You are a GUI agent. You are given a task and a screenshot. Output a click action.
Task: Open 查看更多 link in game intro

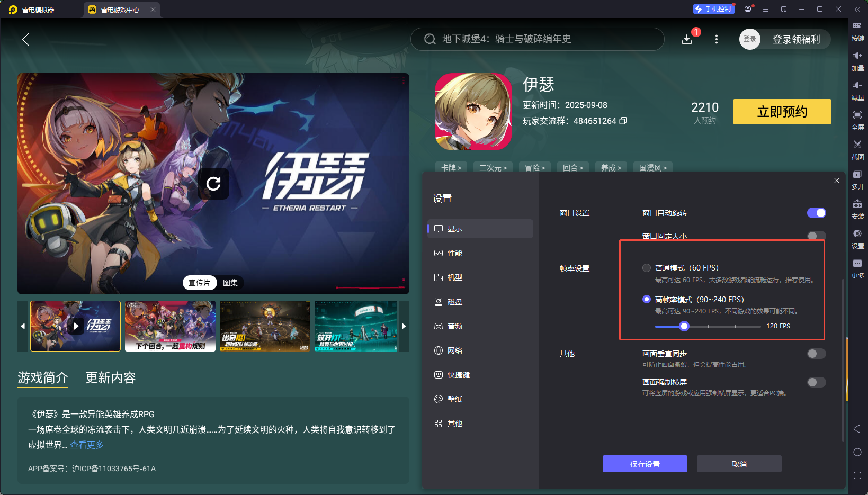coord(87,445)
